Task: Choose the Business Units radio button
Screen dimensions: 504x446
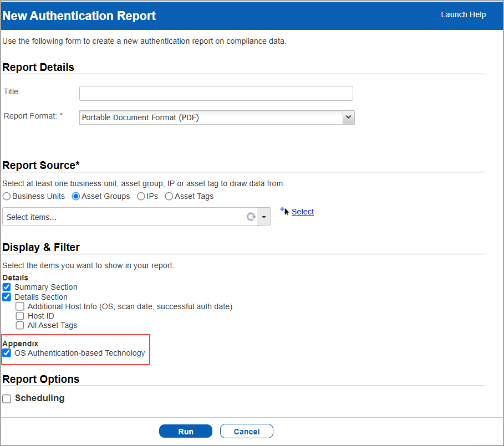Action: click(x=7, y=196)
